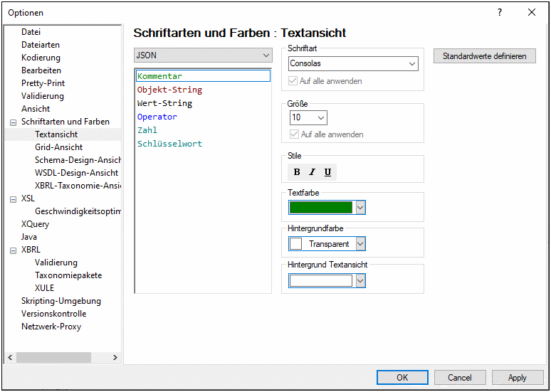Image resolution: width=551 pixels, height=392 pixels.
Task: Collapse the XBRL tree node
Action: 13,250
